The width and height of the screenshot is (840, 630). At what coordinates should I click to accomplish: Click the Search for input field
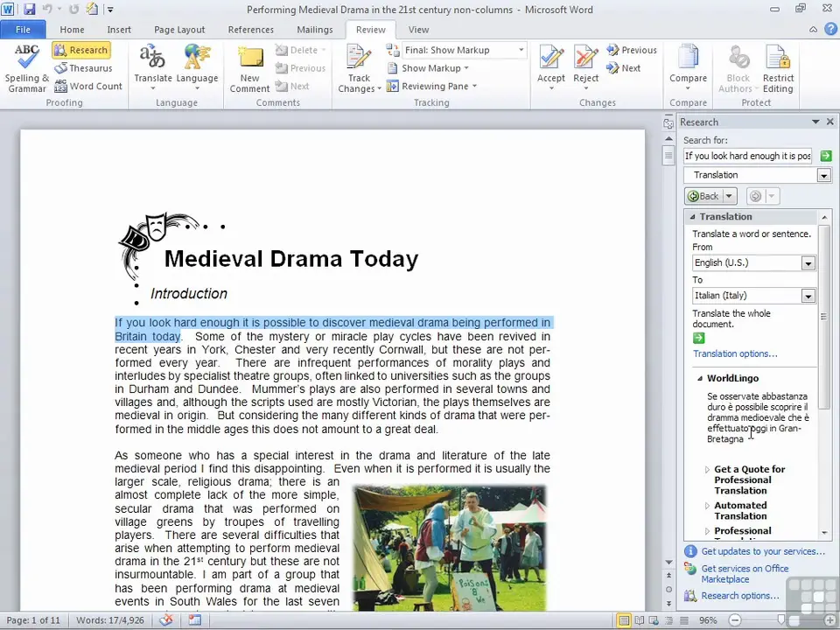[747, 156]
